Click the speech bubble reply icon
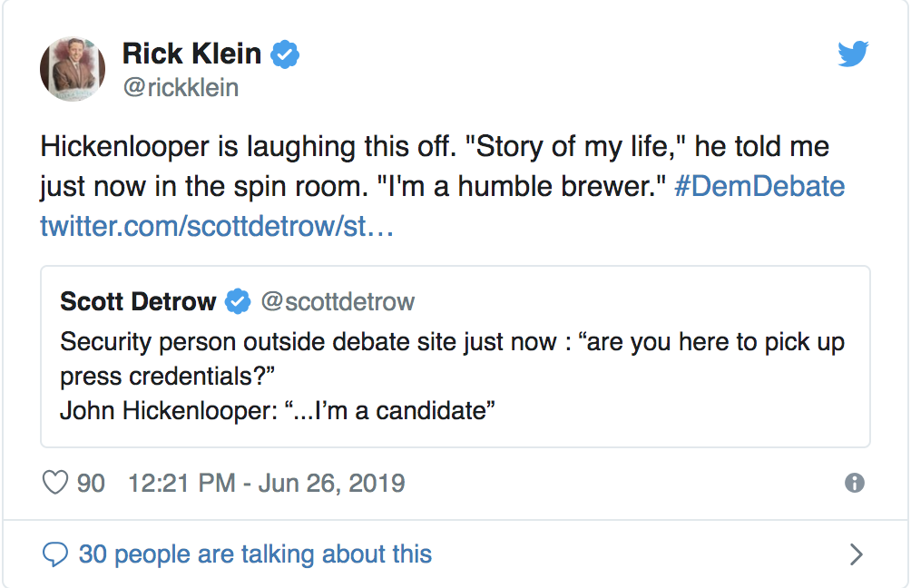The image size is (911, 588). (x=55, y=554)
